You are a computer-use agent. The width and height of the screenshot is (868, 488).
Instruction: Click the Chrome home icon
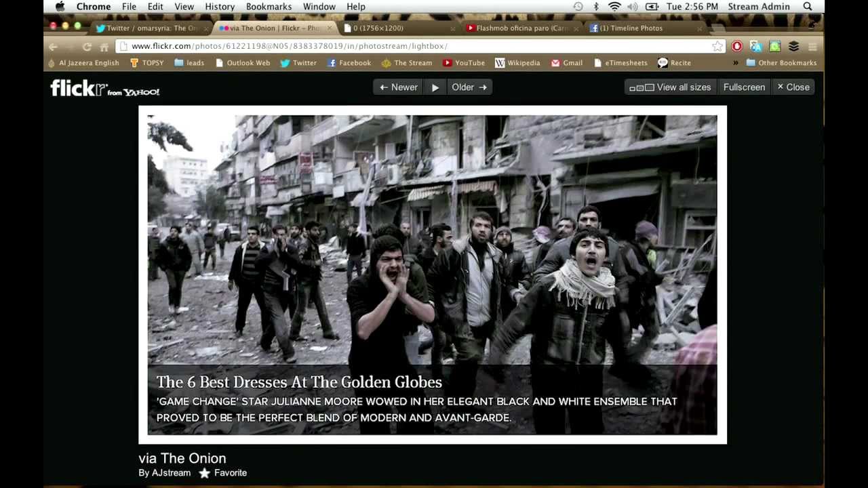(104, 47)
